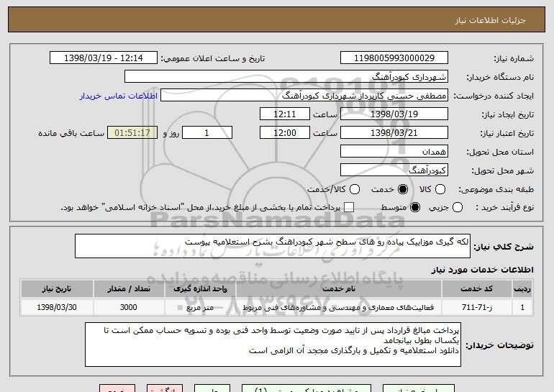Click the buyer organization field شهرداری کبودرآهنگ

click(286, 77)
